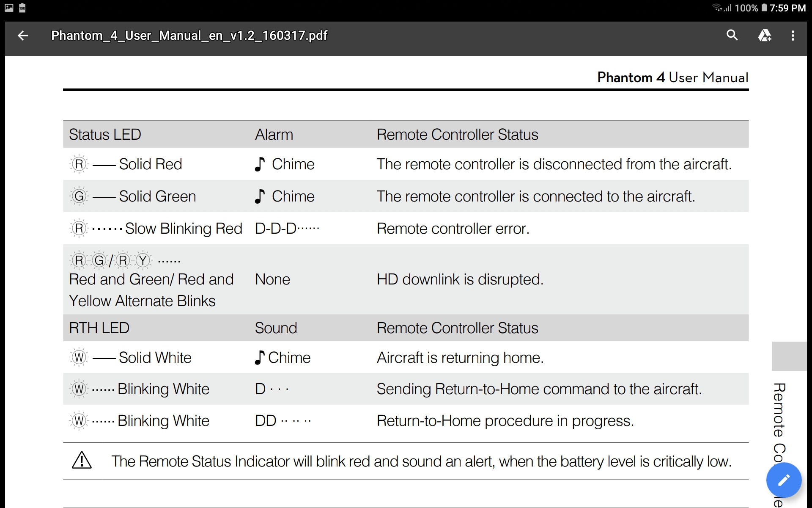Tap the Y LED icon in alternate blinks row
This screenshot has height=508, width=812.
tap(143, 260)
